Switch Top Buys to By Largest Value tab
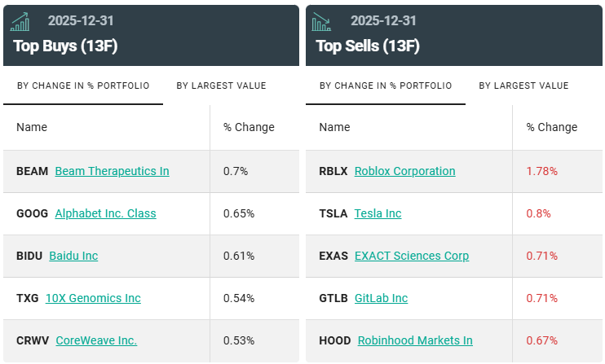 coord(221,86)
